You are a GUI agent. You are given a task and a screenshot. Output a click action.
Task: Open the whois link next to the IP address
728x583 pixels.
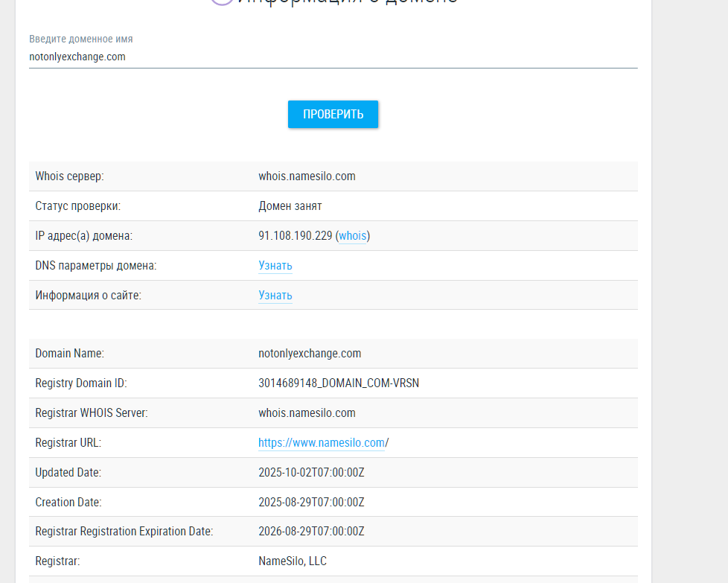(351, 235)
